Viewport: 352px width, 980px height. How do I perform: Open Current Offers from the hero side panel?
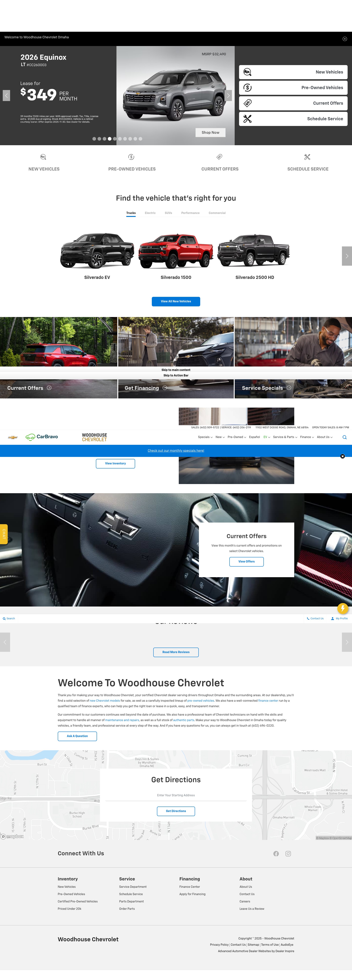[x=293, y=103]
